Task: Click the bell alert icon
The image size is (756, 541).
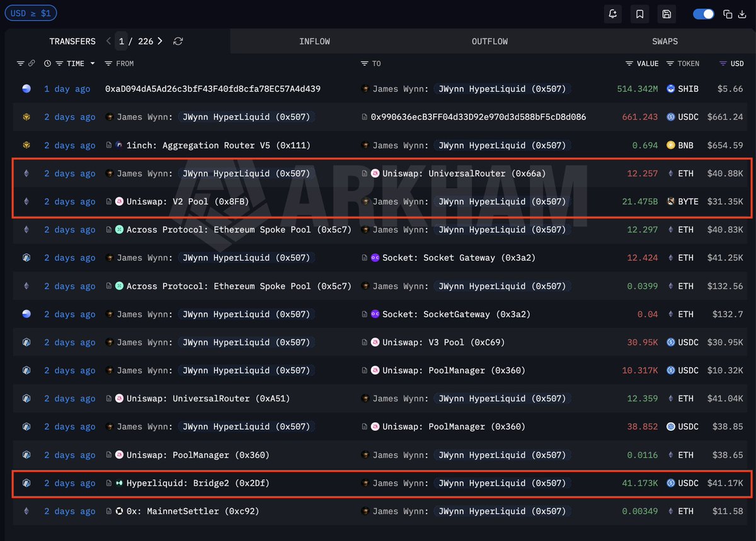Action: [612, 14]
